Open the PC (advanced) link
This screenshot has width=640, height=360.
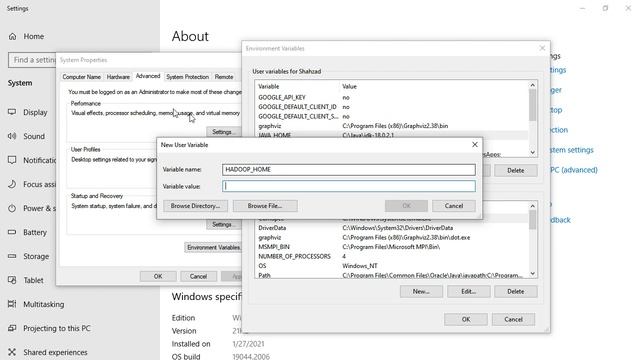574,170
